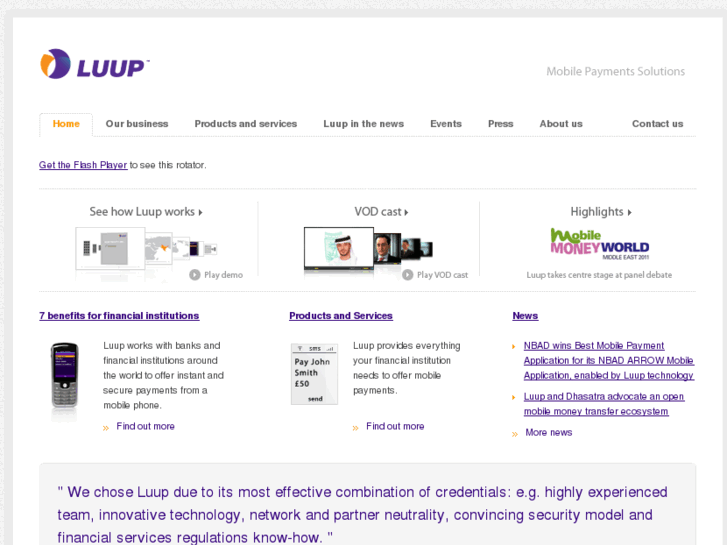
Task: Open the Products and Services heading link
Action: (x=341, y=316)
